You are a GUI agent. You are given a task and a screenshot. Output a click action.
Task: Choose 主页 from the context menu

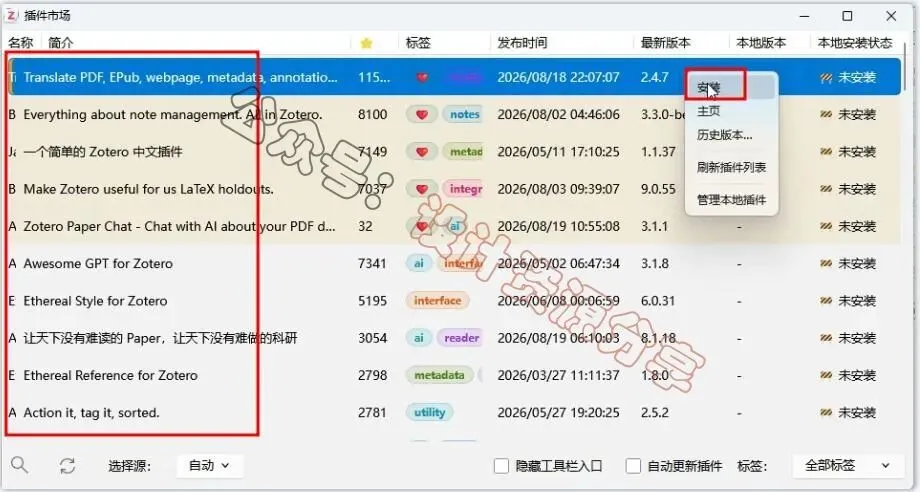point(709,111)
